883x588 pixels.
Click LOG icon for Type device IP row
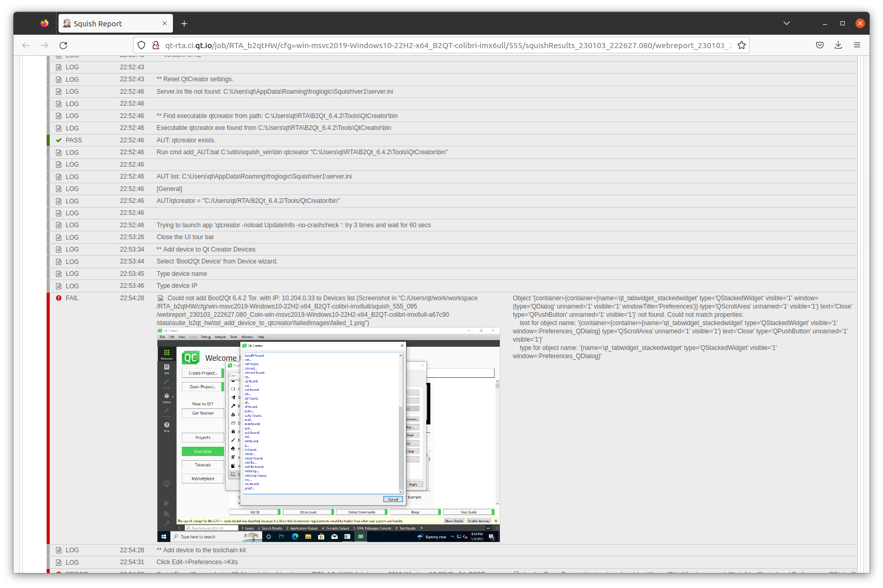59,286
